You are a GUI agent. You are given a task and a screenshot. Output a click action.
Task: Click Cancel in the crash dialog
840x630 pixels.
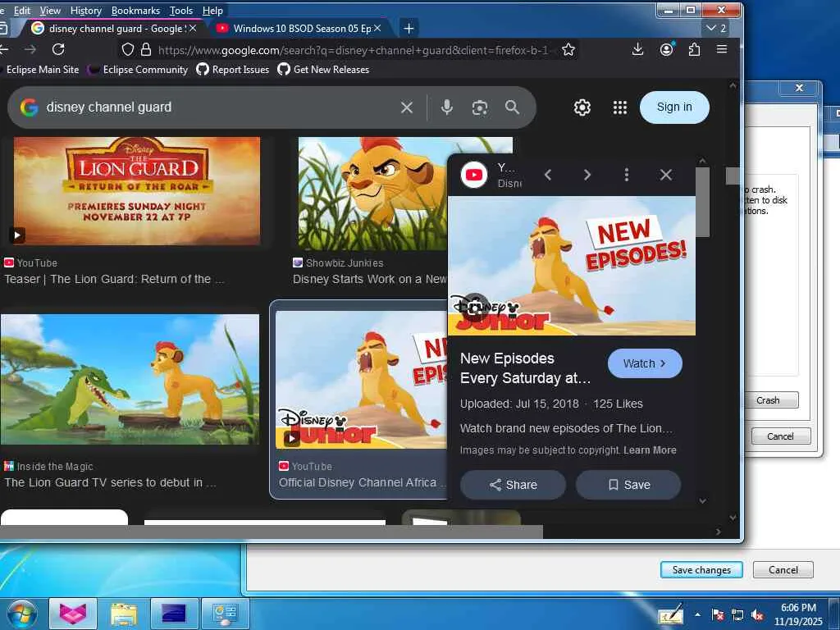[781, 436]
